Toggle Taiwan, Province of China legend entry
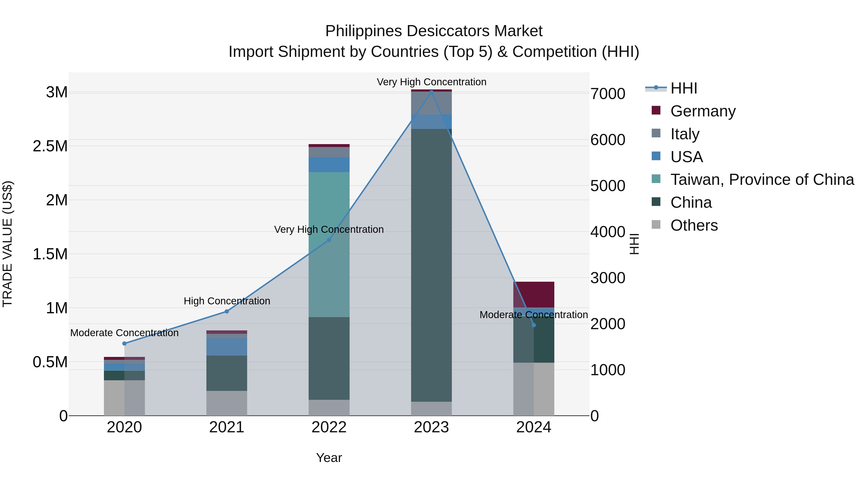Image resolution: width=868 pixels, height=488 pixels. coord(753,180)
